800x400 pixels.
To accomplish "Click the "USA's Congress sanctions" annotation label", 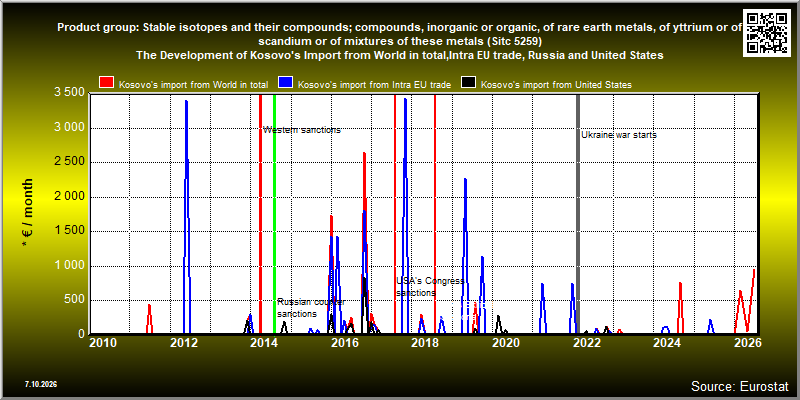I will point(430,287).
